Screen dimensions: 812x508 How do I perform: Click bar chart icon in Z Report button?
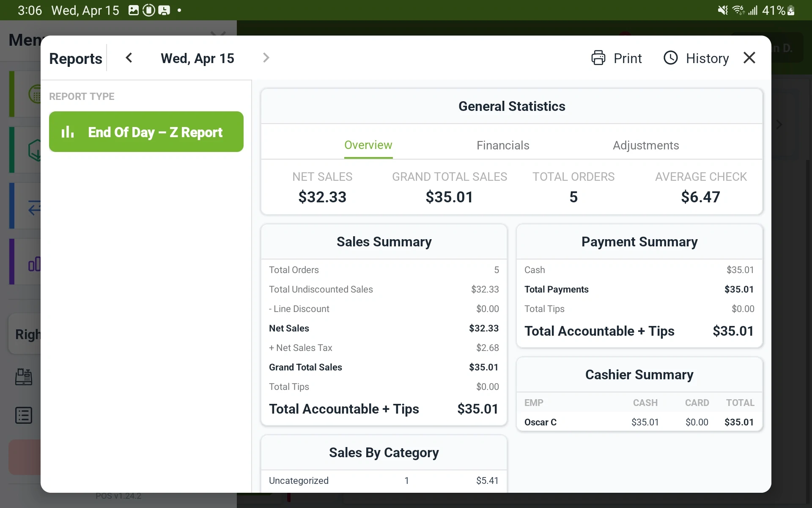point(68,132)
